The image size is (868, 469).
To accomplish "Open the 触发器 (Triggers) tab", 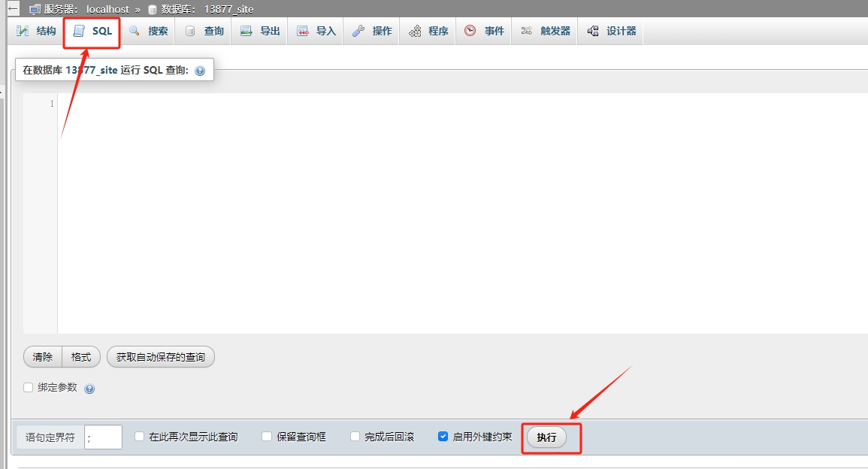I will pos(546,31).
